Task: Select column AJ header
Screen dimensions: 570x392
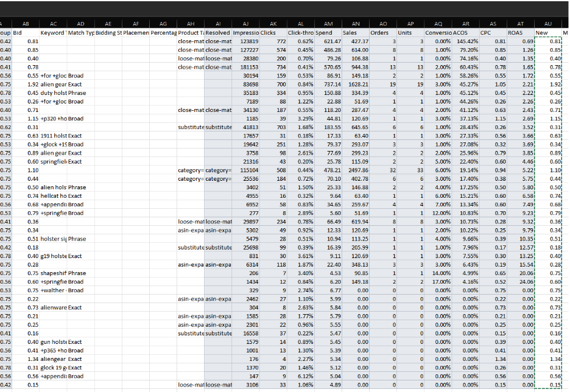Action: (x=246, y=24)
